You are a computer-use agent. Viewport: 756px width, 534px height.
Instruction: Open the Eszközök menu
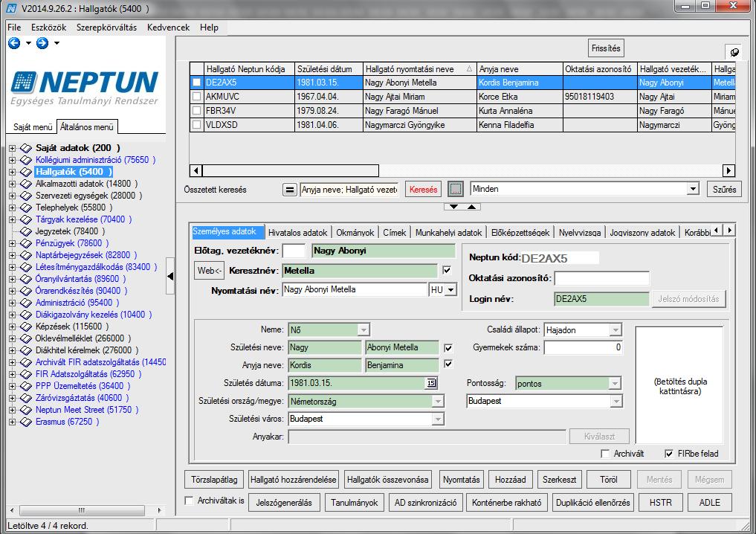coord(49,28)
